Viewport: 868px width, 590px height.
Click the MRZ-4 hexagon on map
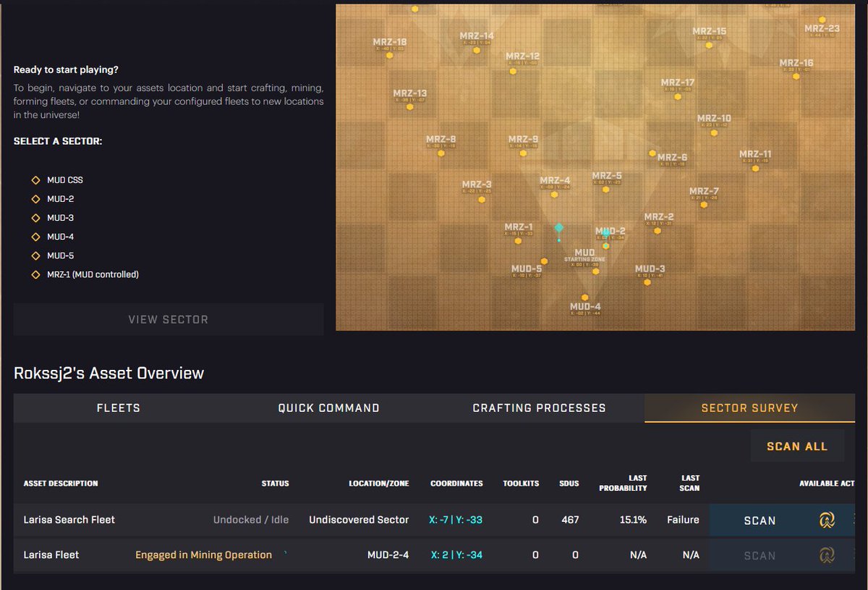(x=556, y=195)
